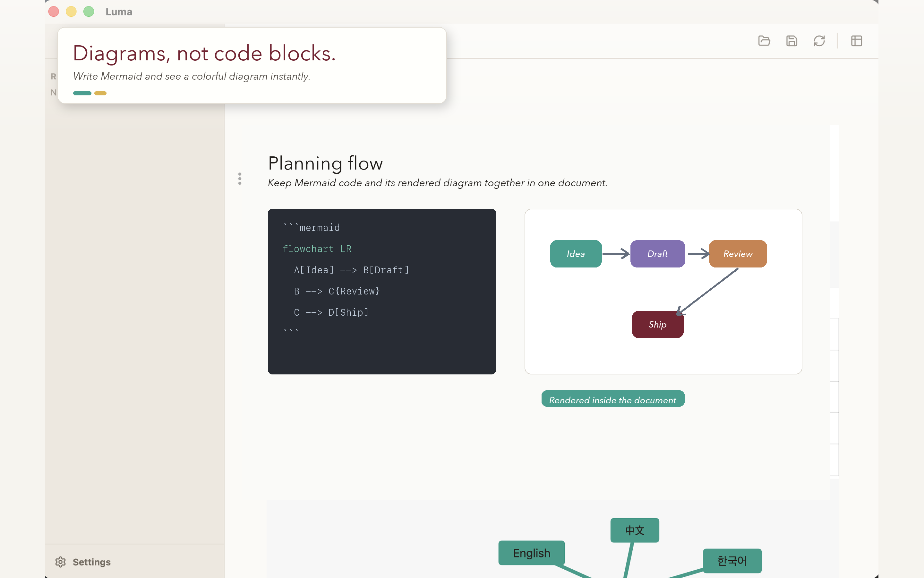924x578 pixels.
Task: Select the Draft node in the diagram
Action: coord(657,254)
